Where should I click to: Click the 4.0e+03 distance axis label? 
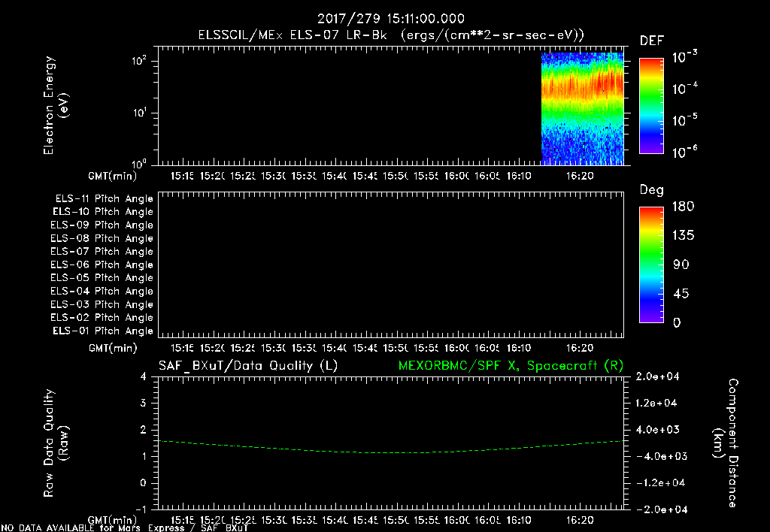click(x=657, y=429)
